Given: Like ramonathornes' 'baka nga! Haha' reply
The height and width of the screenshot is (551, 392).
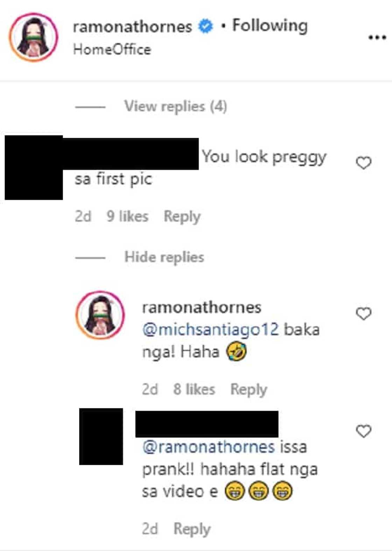Looking at the screenshot, I should pos(363,314).
